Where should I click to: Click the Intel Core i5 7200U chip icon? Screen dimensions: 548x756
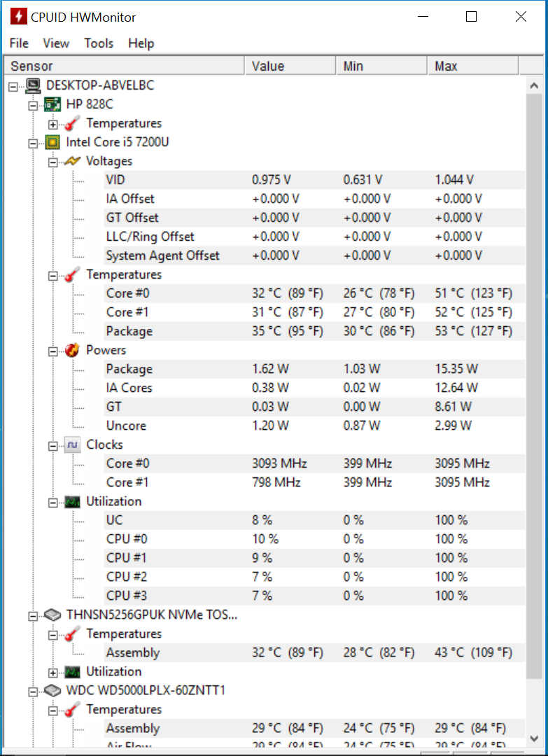(52, 142)
